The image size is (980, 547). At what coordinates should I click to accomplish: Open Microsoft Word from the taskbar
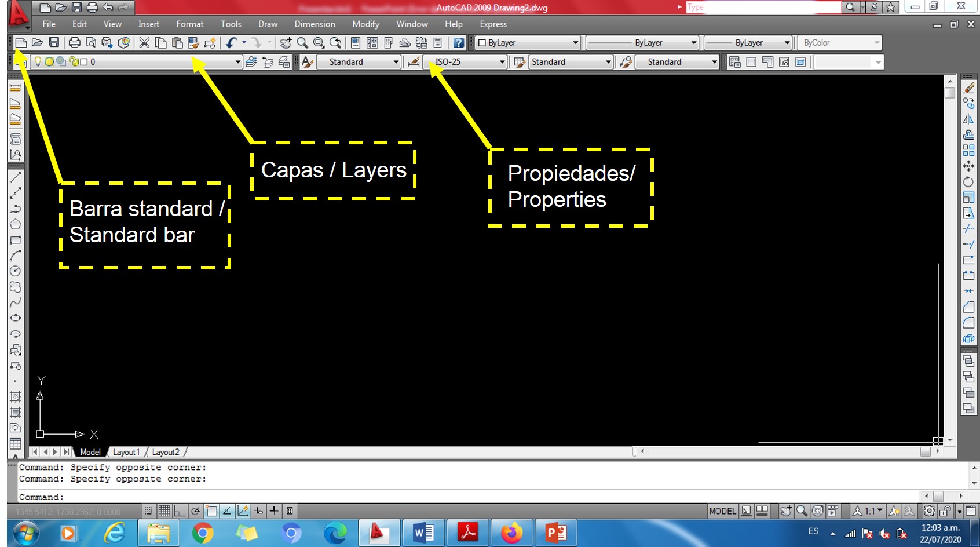click(423, 533)
